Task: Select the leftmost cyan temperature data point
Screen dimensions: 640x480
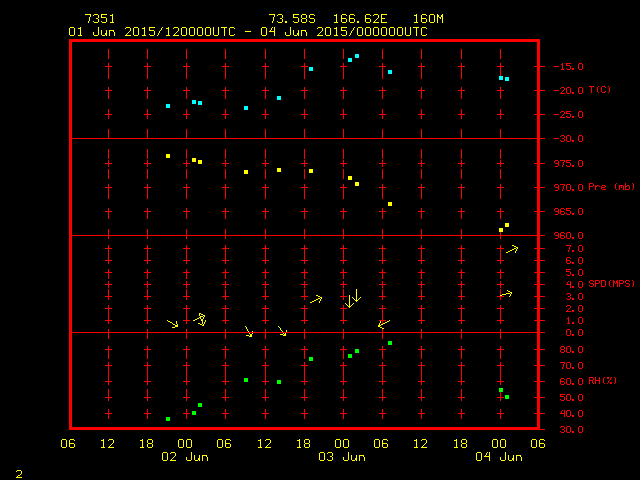Action: click(x=168, y=106)
